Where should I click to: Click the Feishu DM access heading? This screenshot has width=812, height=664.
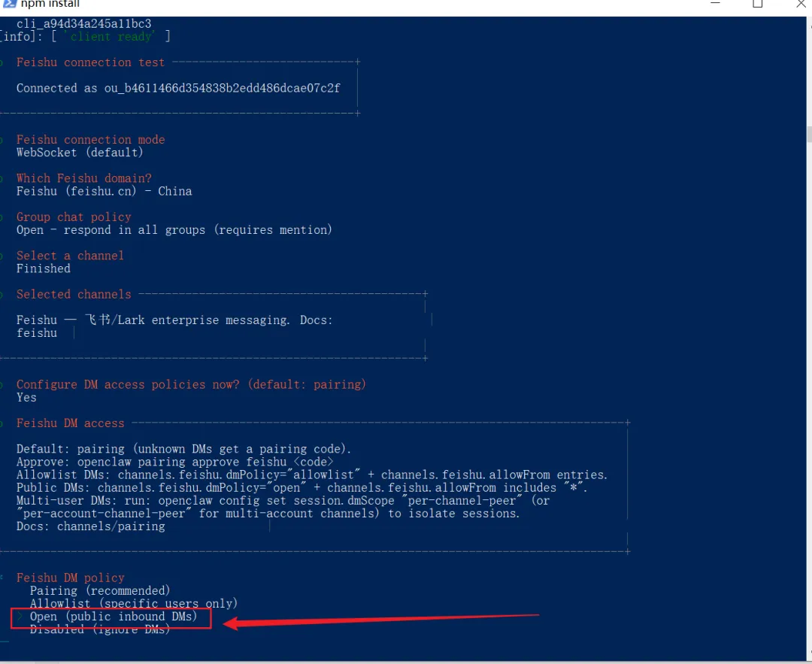[x=70, y=423]
